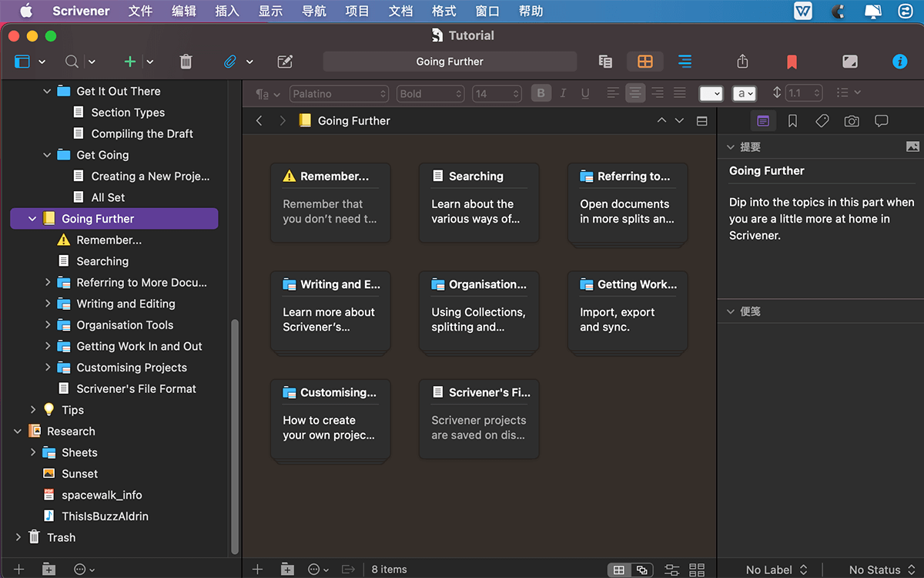This screenshot has width=924, height=578.
Task: Go forward in editor history
Action: pyautogui.click(x=283, y=121)
